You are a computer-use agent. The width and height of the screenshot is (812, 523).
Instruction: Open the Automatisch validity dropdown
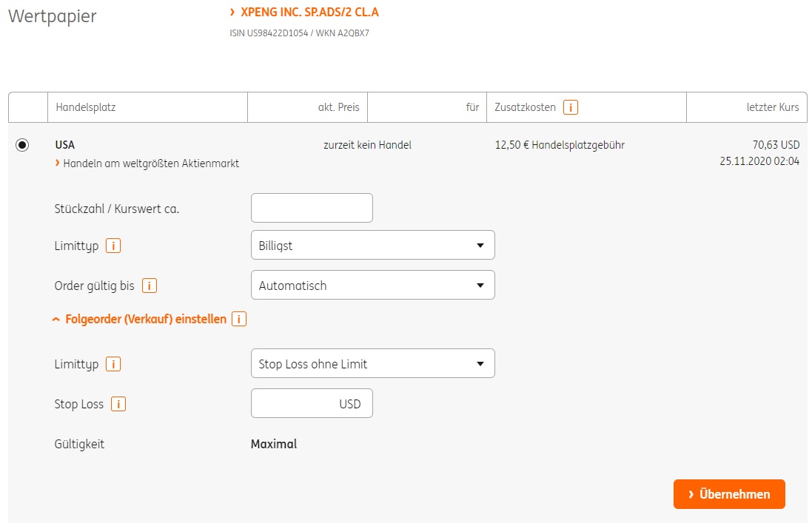coord(372,285)
